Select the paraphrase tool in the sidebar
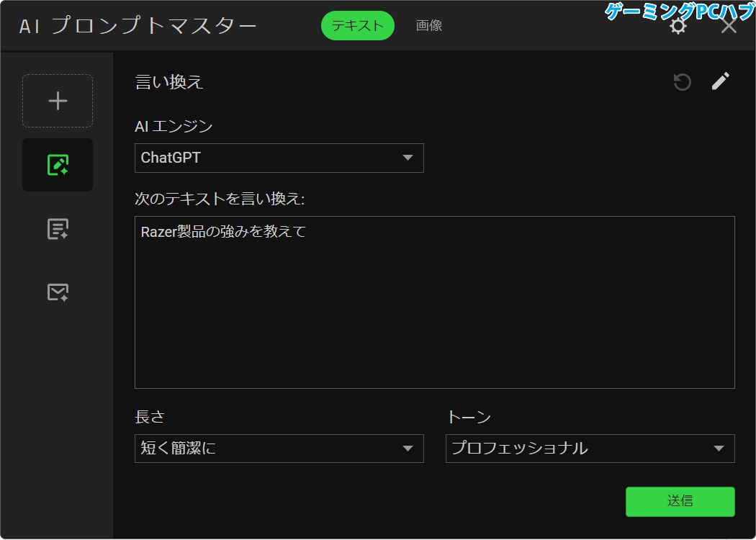This screenshot has height=540, width=756. coord(57,164)
